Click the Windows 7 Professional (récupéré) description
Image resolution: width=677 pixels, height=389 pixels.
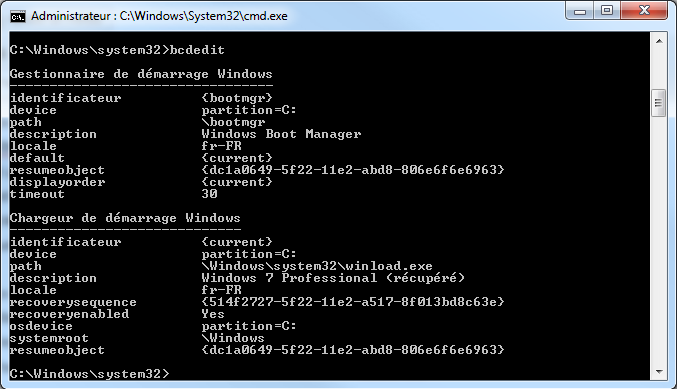(333, 278)
